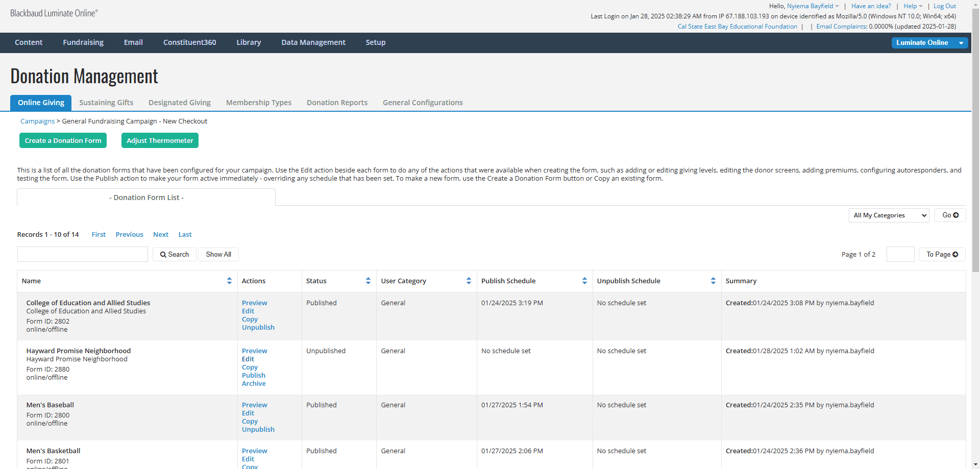Click the Log Out link
980x469 pixels.
tap(945, 6)
